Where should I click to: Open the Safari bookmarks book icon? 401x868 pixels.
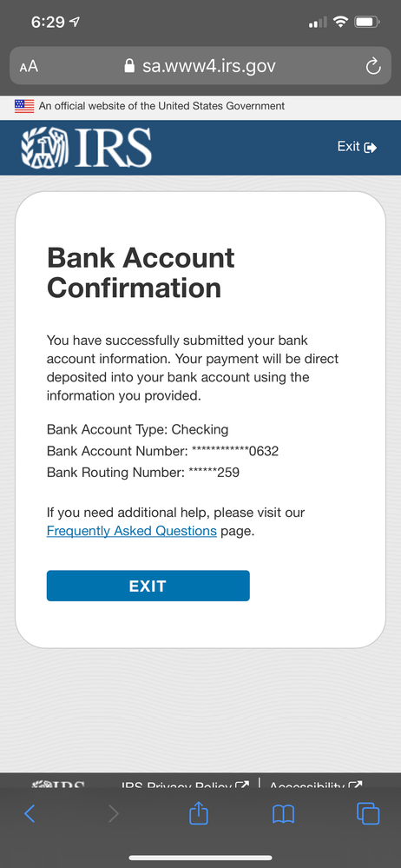(283, 814)
